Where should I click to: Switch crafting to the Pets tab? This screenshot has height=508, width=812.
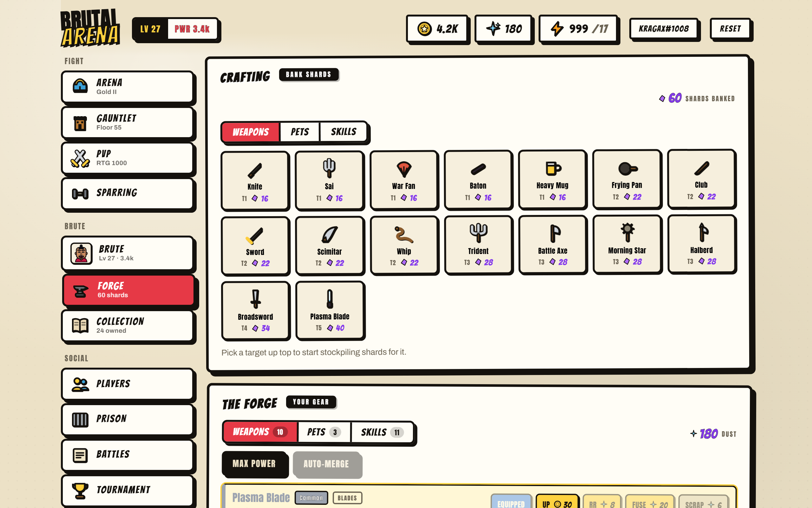click(300, 132)
